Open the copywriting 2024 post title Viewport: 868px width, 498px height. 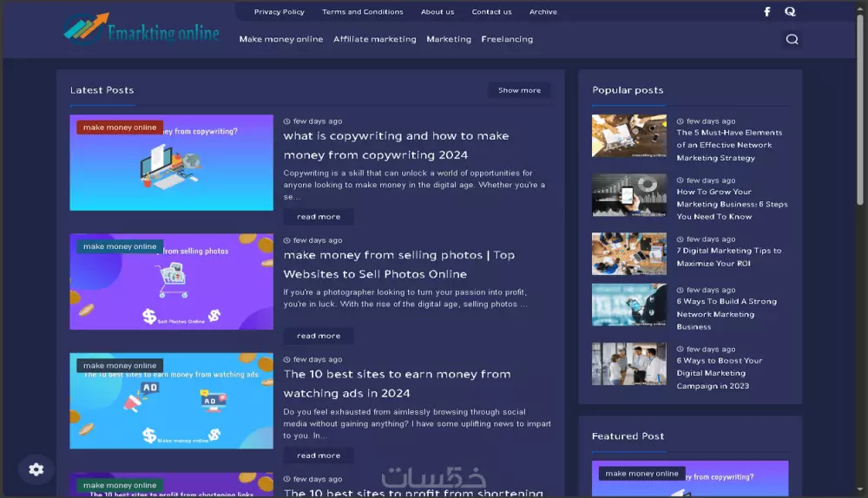396,146
